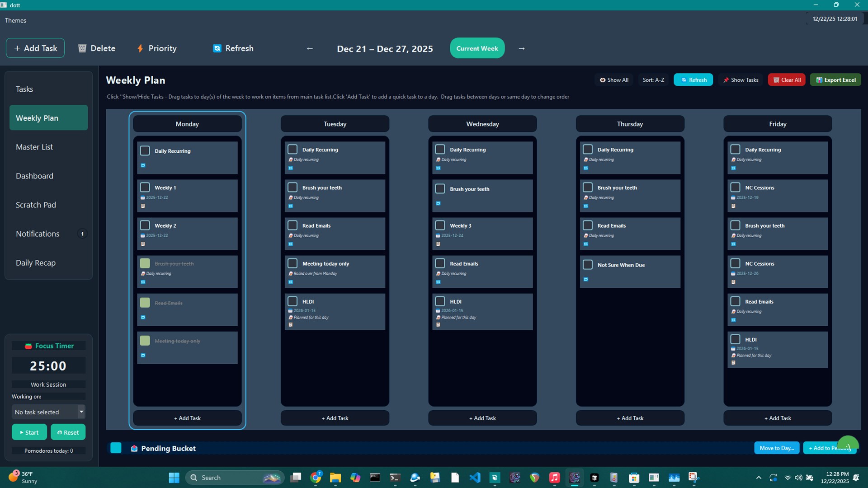868x488 pixels.
Task: Click the Priority lightning bolt icon
Action: click(140, 48)
